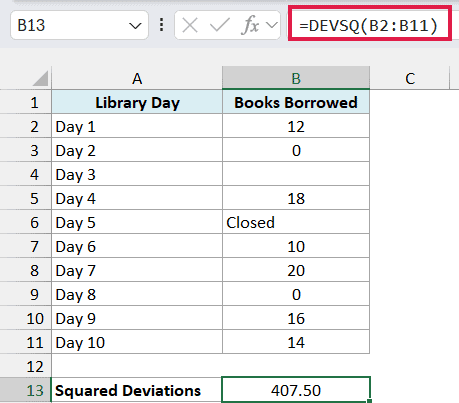Image resolution: width=459 pixels, height=403 pixels.
Task: Select the empty Books Borrowed cell for Day 3
Action: pos(296,174)
